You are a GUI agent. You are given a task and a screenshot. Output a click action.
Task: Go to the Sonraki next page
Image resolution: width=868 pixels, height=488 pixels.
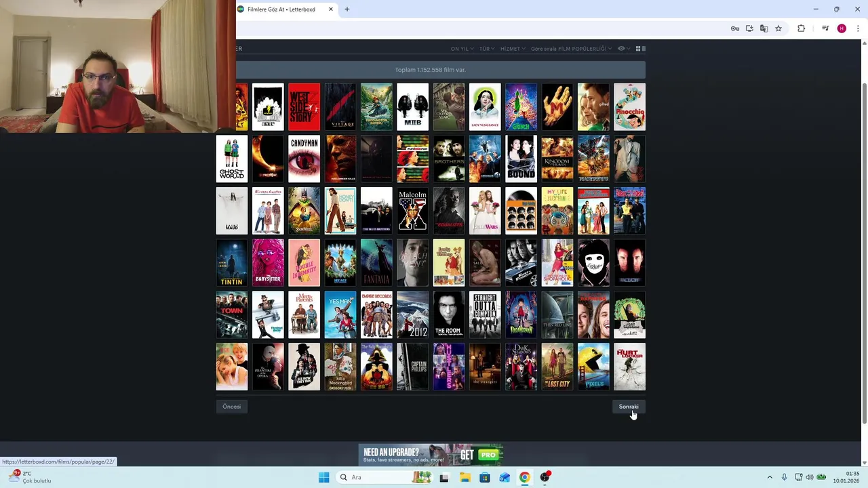tap(629, 407)
